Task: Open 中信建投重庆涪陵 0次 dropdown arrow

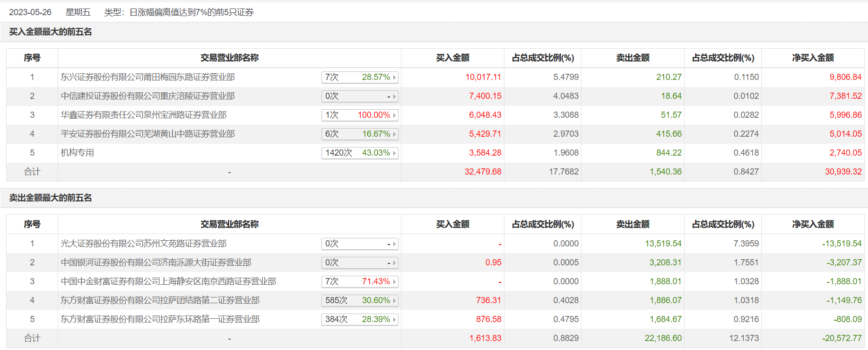Action: click(x=394, y=96)
